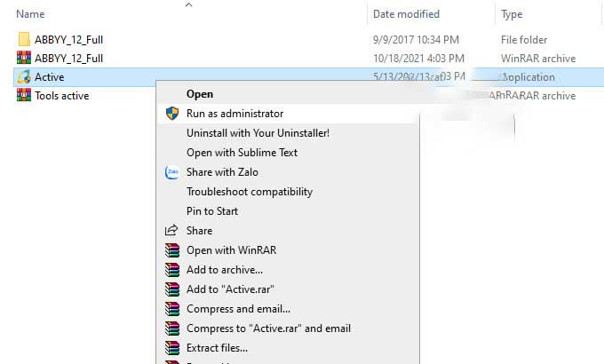
Task: Select the ABBYY_12_Full folder name
Action: pos(68,40)
